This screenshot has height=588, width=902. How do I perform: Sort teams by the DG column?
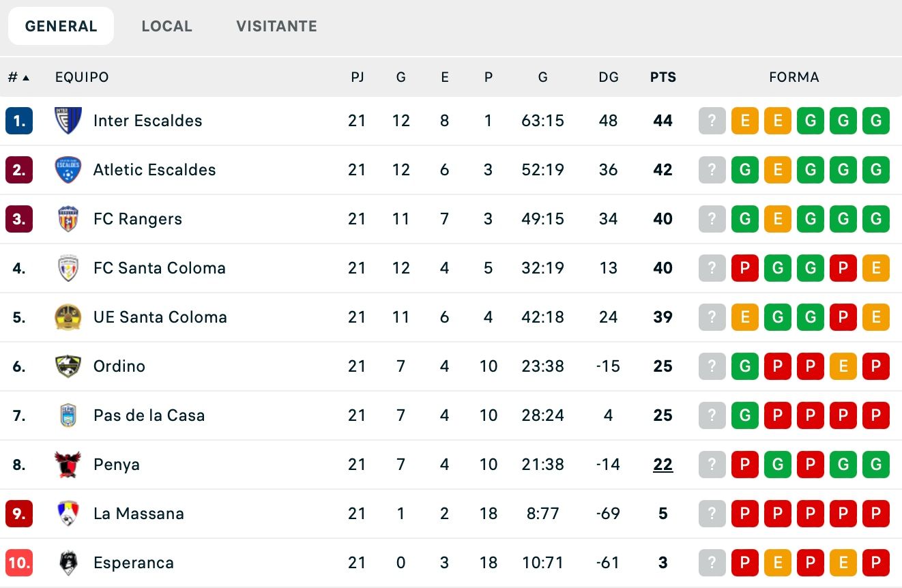pos(608,77)
